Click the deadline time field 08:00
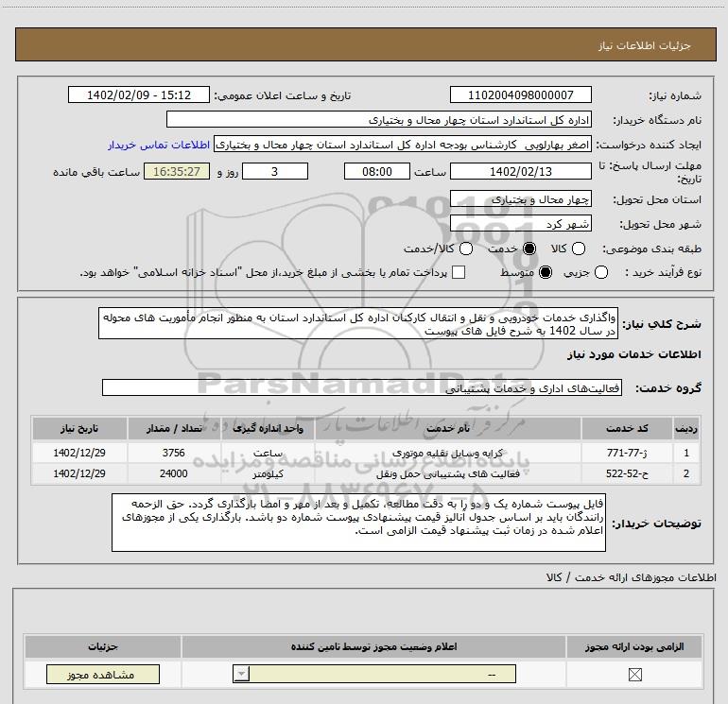Image resolution: width=728 pixels, height=704 pixels. tap(377, 171)
